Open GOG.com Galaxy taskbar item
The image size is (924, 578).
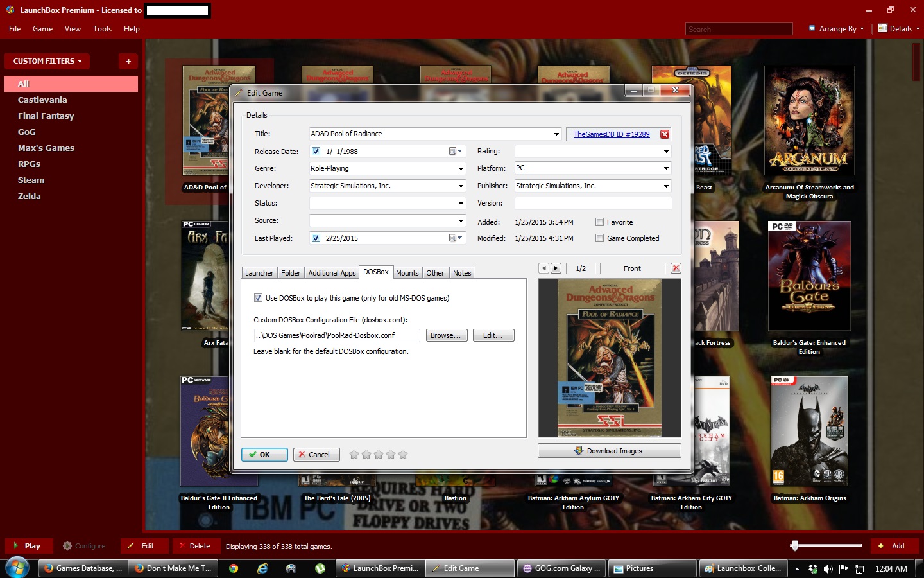(x=562, y=568)
